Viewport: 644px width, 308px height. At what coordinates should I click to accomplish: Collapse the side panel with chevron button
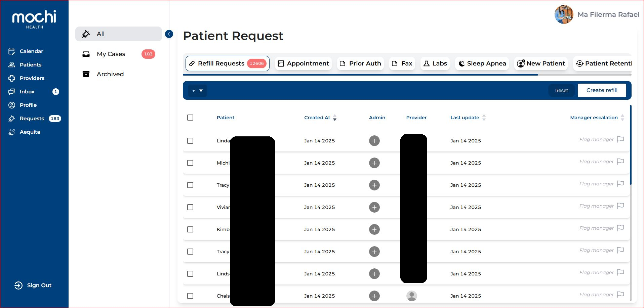[169, 34]
